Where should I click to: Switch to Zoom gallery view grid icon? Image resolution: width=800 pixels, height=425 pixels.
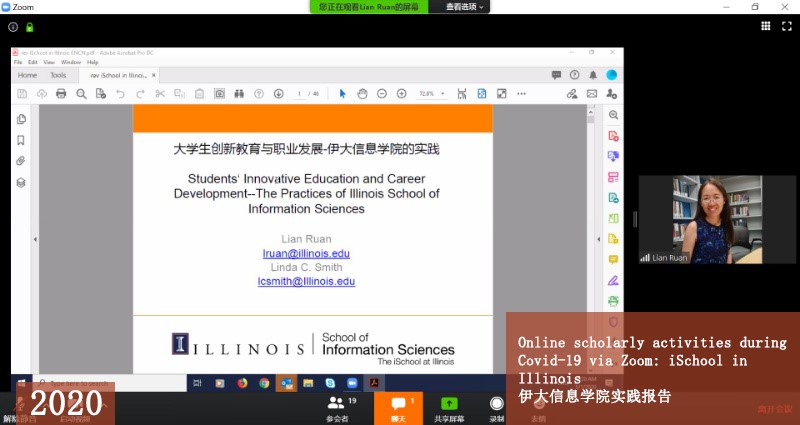[766, 26]
